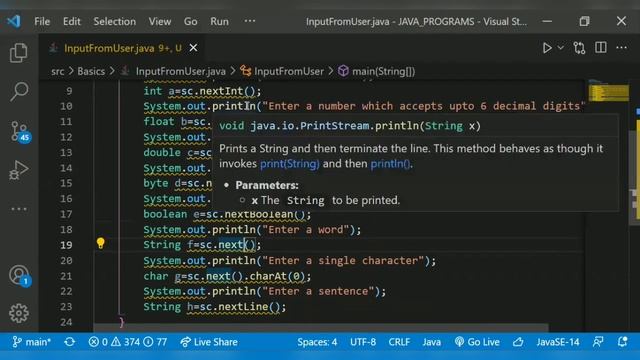640x360 pixels.
Task: Open the notifications bell icon
Action: pyautogui.click(x=622, y=342)
